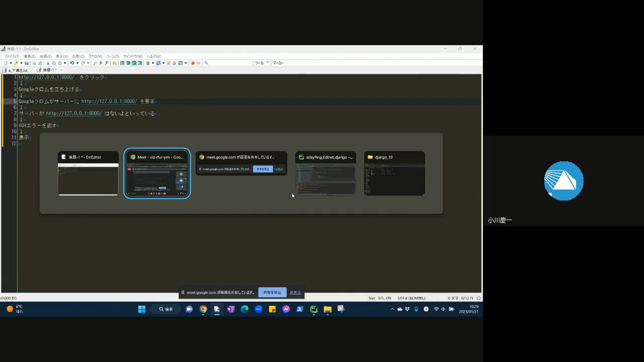Viewport: 644px width, 362px height.
Task: Click the Cut scissors icon
Action: [x=48, y=63]
